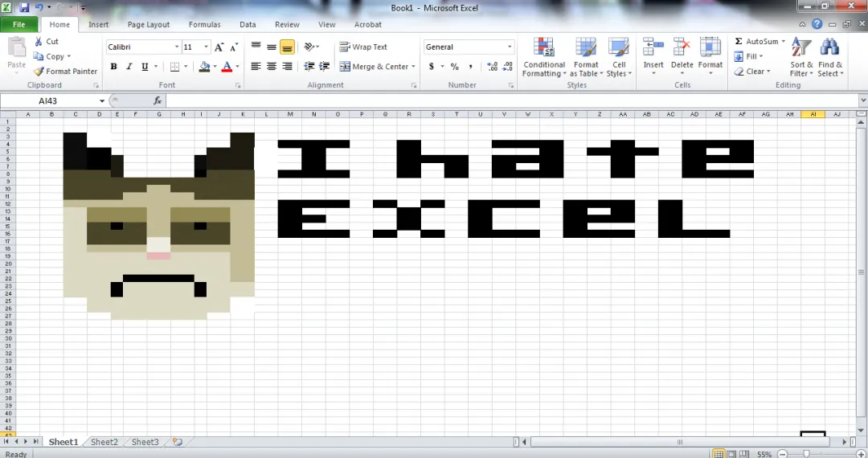Click the Save icon in quick access toolbar
The height and width of the screenshot is (458, 868).
[24, 8]
